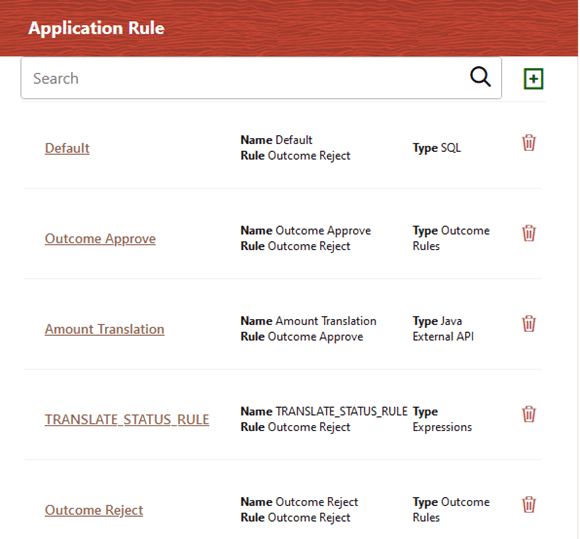Open the TRANSLATE_STATUS_RULE link

click(x=127, y=420)
